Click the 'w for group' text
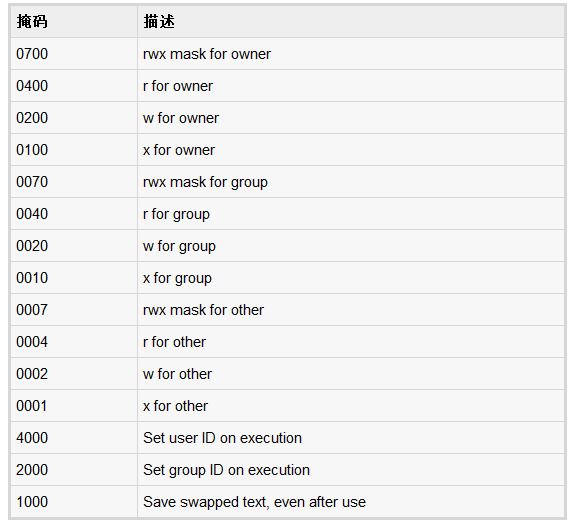This screenshot has width=576, height=528. pyautogui.click(x=179, y=246)
